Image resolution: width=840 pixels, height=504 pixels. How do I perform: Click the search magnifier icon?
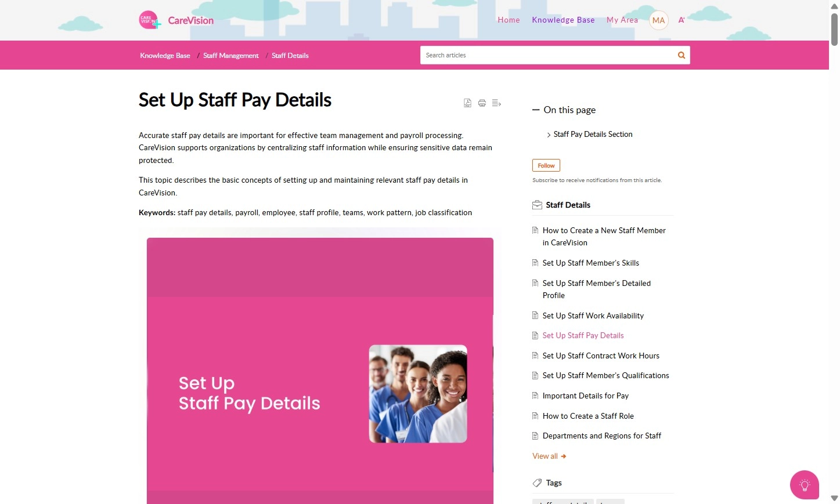(682, 55)
